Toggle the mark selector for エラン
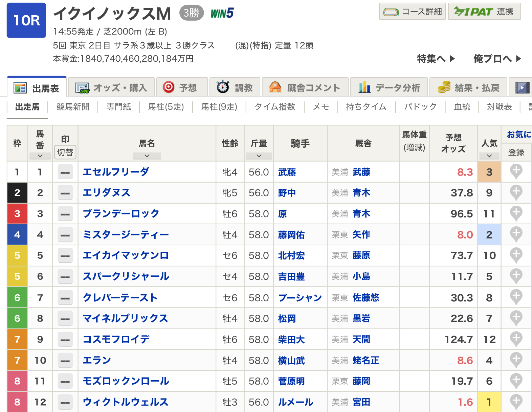Screen dimensions: 532x412 (65, 360)
